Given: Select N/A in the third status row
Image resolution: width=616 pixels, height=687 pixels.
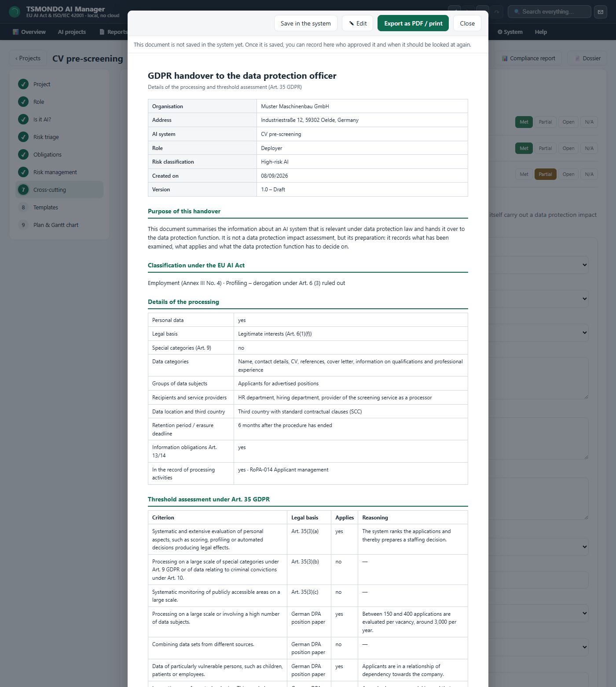Looking at the screenshot, I should (x=589, y=174).
